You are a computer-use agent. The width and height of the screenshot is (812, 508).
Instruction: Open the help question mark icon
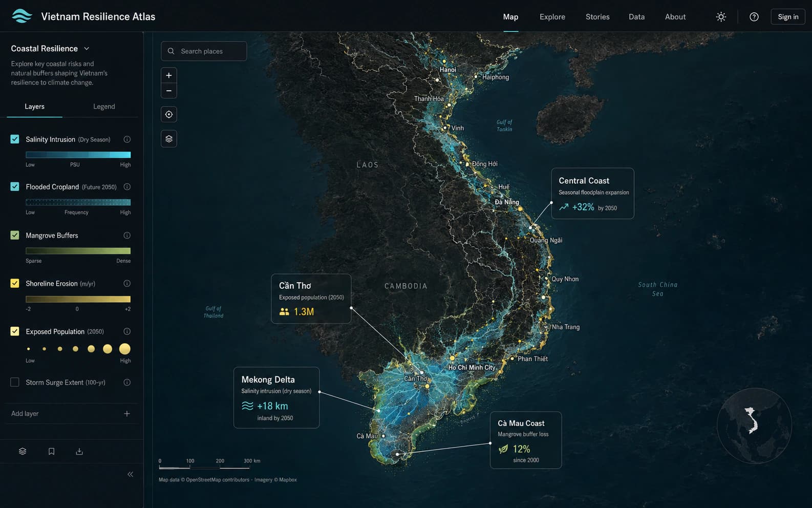(x=754, y=17)
